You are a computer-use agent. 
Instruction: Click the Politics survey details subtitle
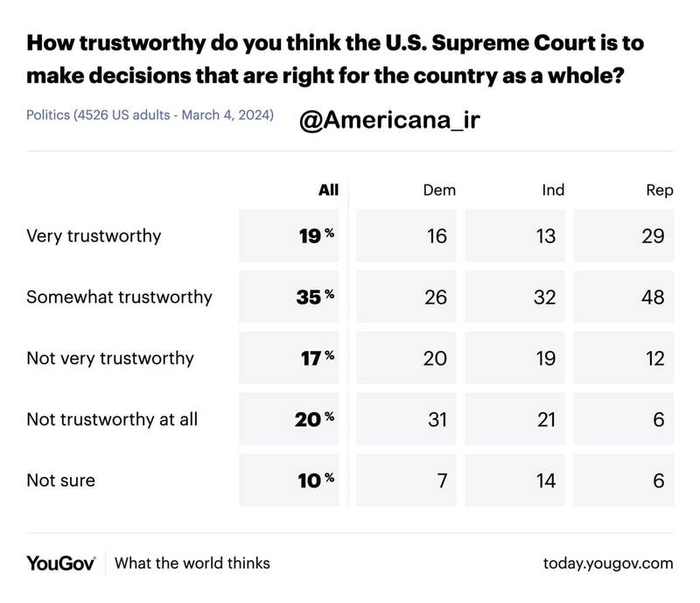(x=150, y=115)
